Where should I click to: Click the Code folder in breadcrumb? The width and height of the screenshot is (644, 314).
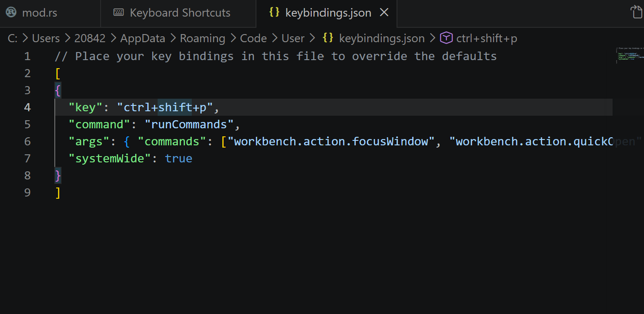pos(253,39)
